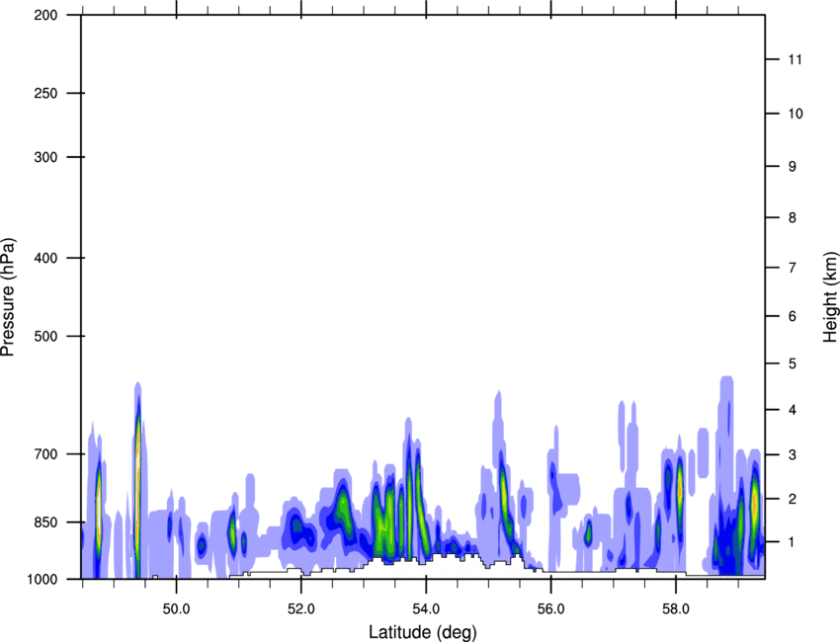840x642 pixels.
Task: Pick the 11 km height label
Action: click(x=795, y=59)
